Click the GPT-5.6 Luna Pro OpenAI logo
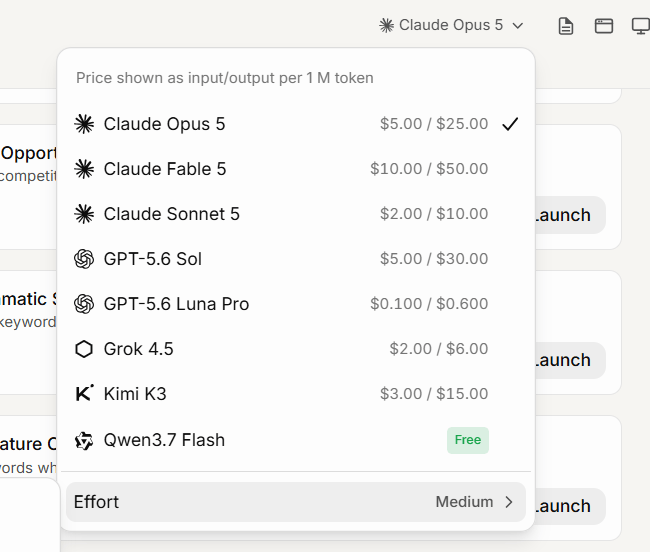This screenshot has width=650, height=552. point(84,304)
